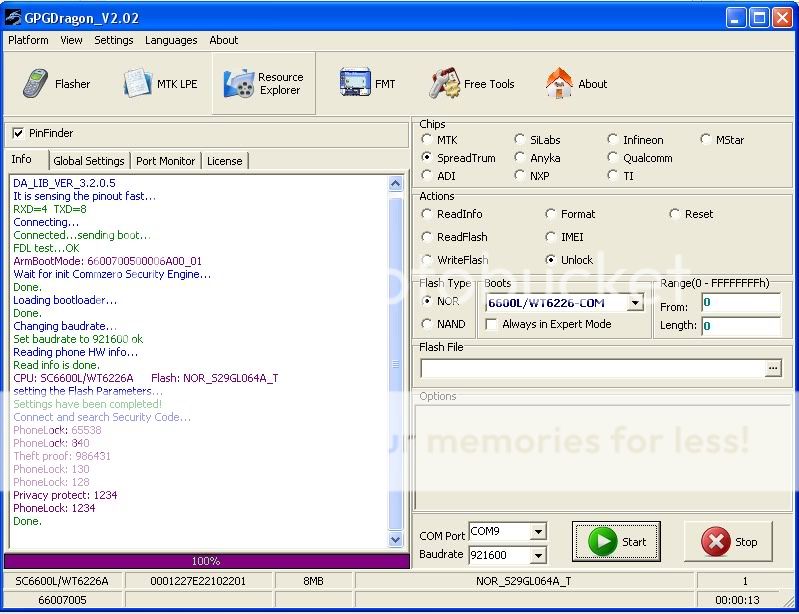Click the green Start play icon

tap(602, 541)
